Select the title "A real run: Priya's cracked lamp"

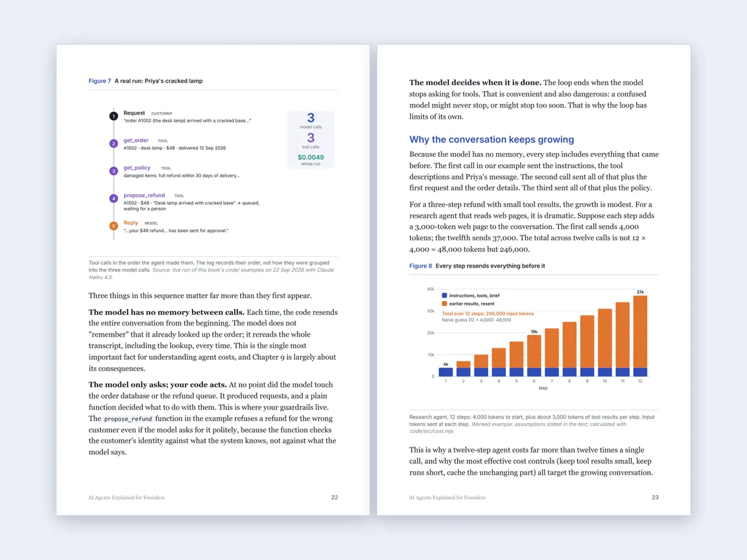click(x=158, y=81)
